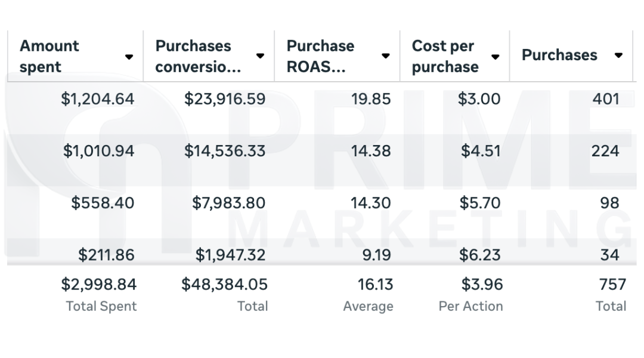The width and height of the screenshot is (644, 358).
Task: Select the 19.85 ROAS value cell
Action: coord(371,98)
